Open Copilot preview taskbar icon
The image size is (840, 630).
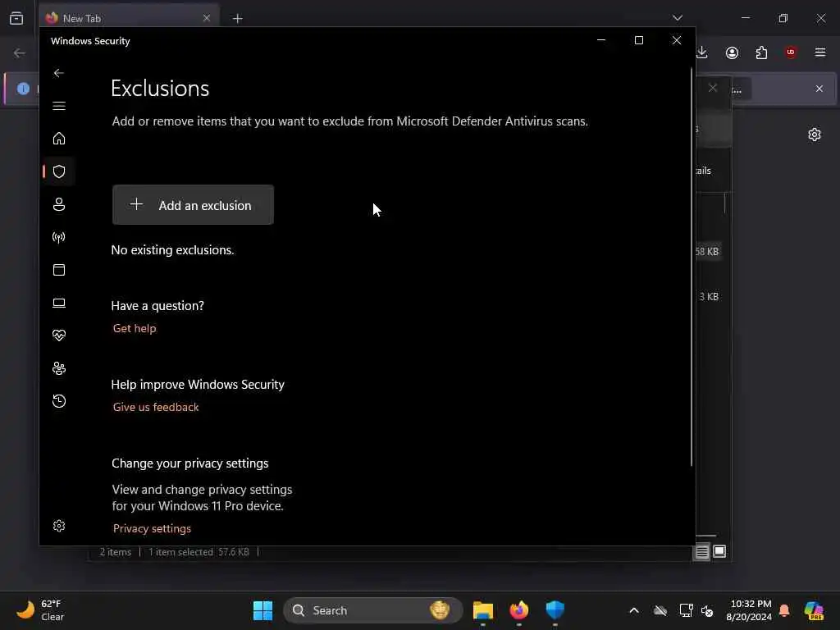[815, 610]
